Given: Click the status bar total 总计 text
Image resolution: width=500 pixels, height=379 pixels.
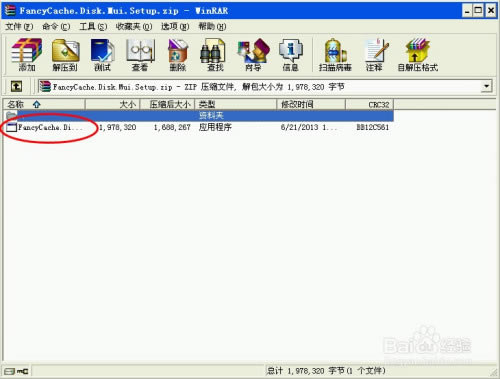Looking at the screenshot, I should pos(326,371).
